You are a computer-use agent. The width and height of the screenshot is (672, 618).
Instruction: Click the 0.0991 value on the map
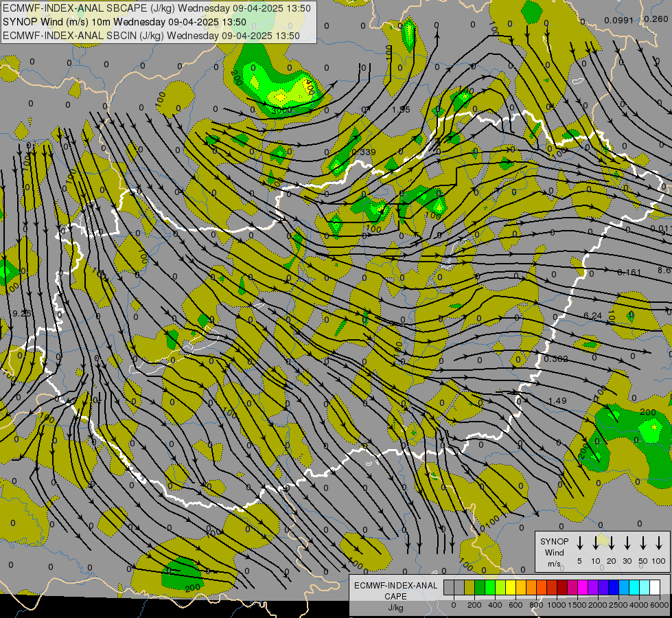point(618,21)
